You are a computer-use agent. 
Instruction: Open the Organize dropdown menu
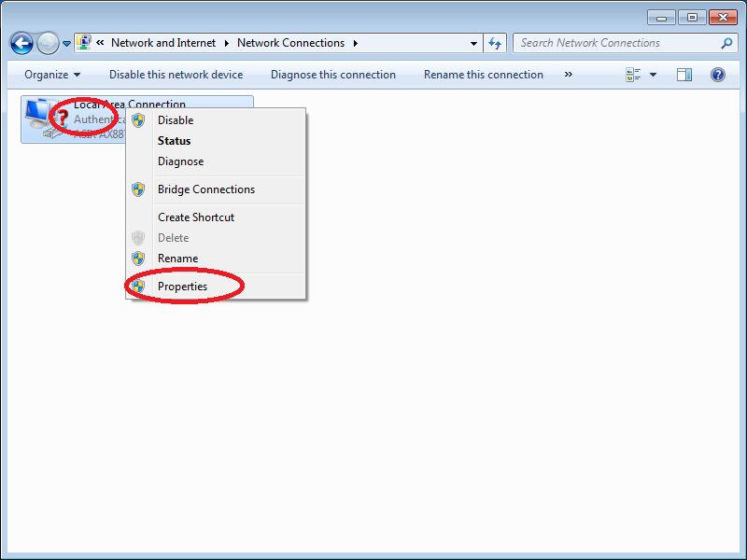coord(52,75)
